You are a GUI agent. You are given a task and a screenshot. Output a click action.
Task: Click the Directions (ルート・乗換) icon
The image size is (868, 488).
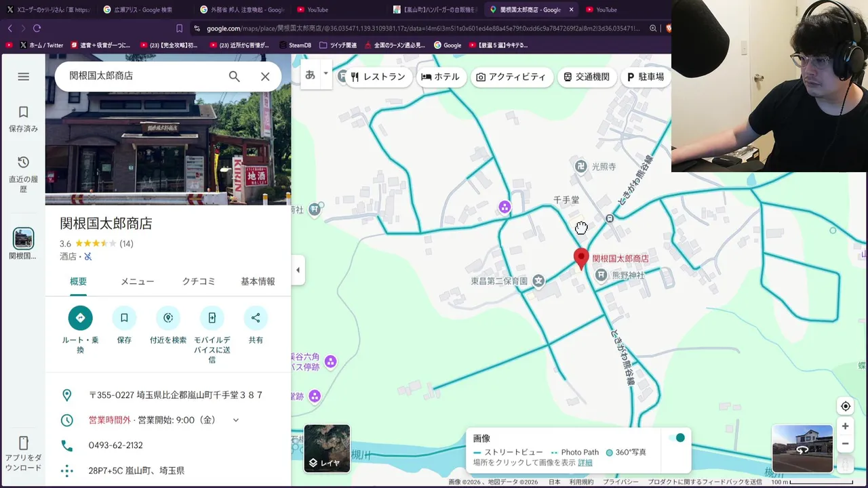click(80, 318)
